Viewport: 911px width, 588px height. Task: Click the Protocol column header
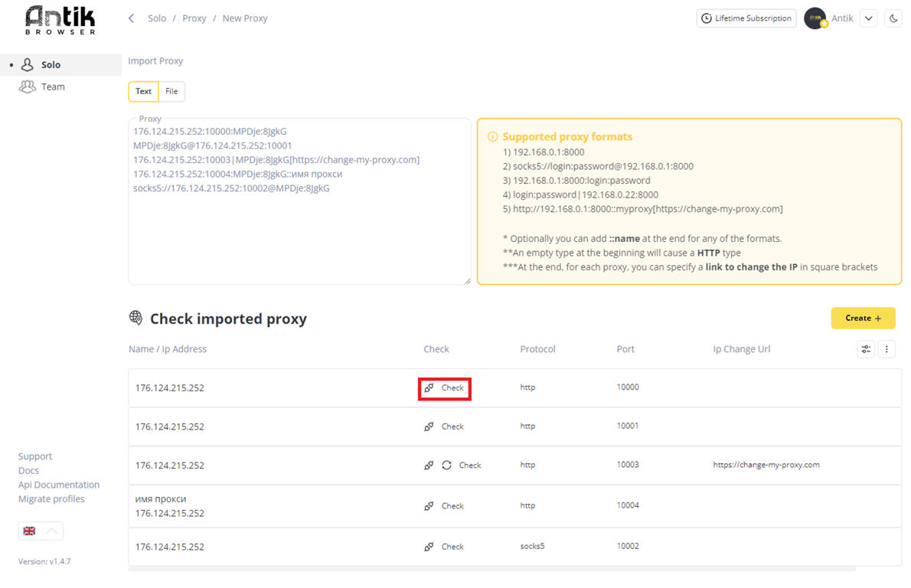[537, 349]
